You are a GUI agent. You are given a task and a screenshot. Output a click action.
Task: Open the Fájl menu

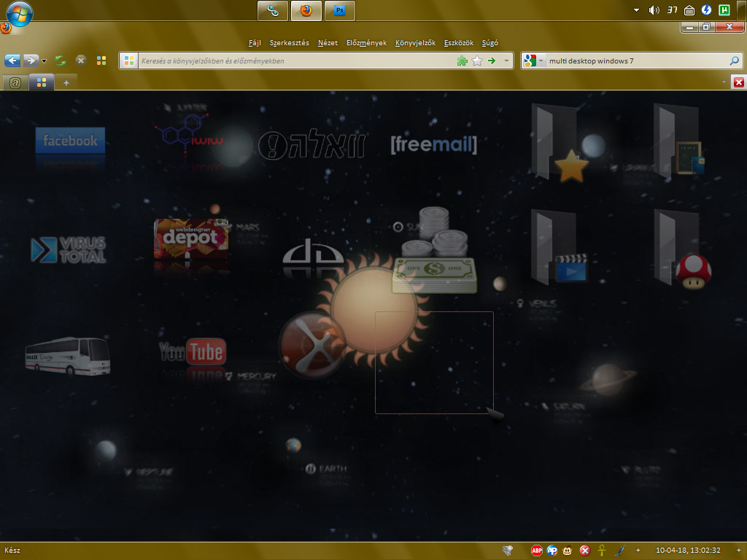pyautogui.click(x=255, y=43)
